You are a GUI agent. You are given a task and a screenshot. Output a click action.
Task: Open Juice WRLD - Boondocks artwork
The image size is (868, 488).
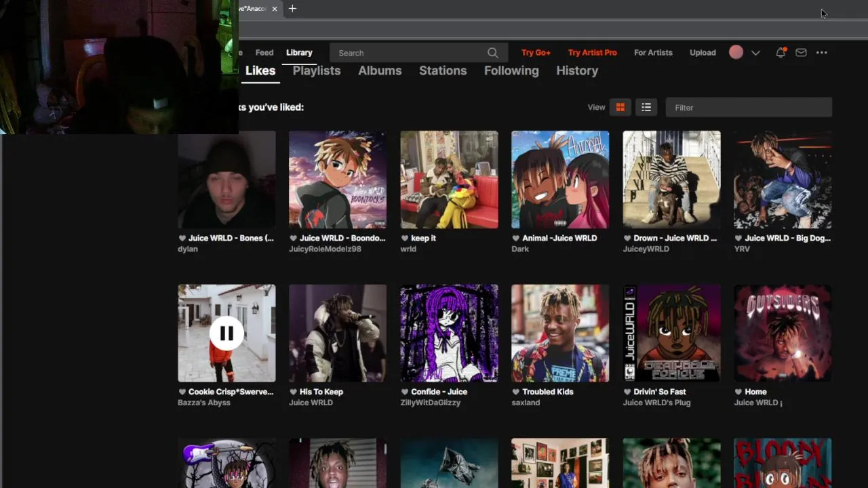338,180
